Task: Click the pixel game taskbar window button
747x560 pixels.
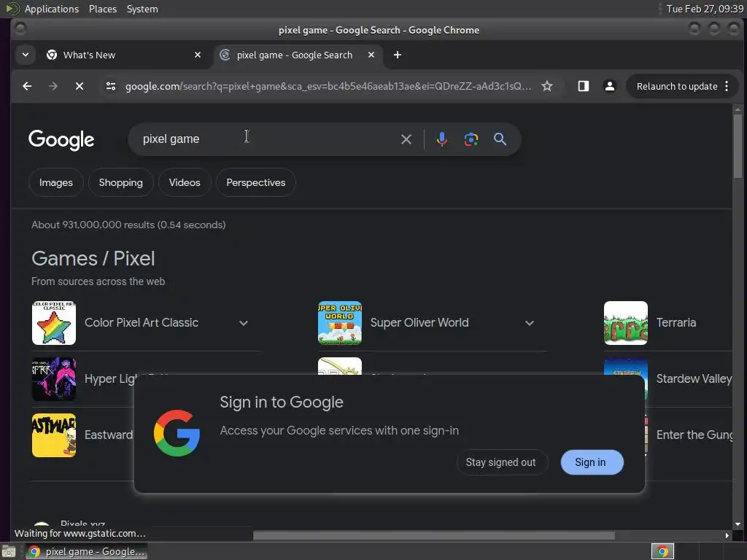Action: click(x=86, y=551)
